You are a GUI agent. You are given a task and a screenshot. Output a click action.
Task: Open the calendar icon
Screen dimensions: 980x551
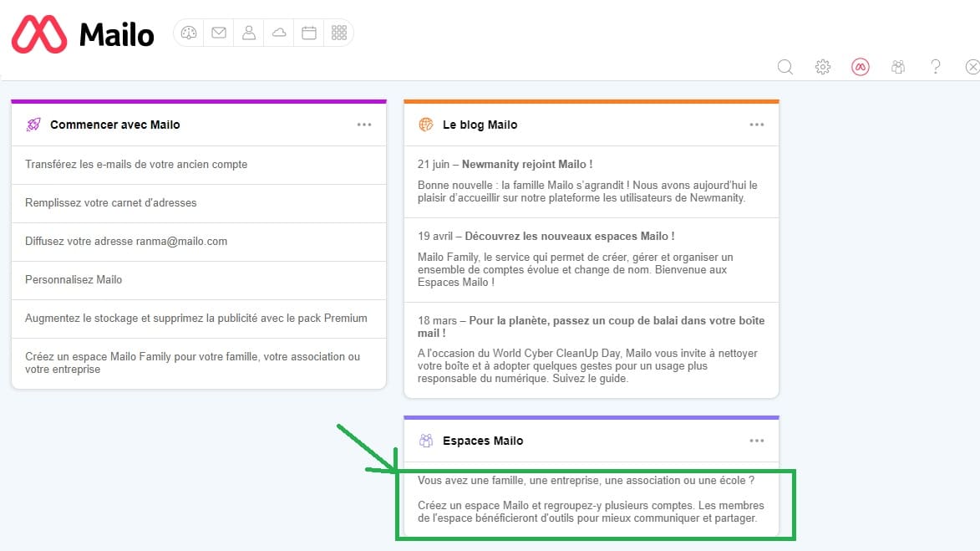click(x=309, y=33)
